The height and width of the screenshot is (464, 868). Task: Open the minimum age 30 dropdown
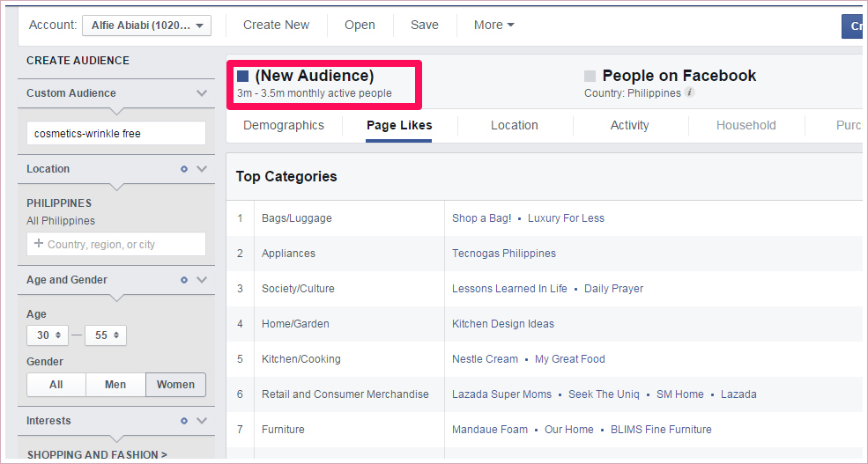(48, 335)
